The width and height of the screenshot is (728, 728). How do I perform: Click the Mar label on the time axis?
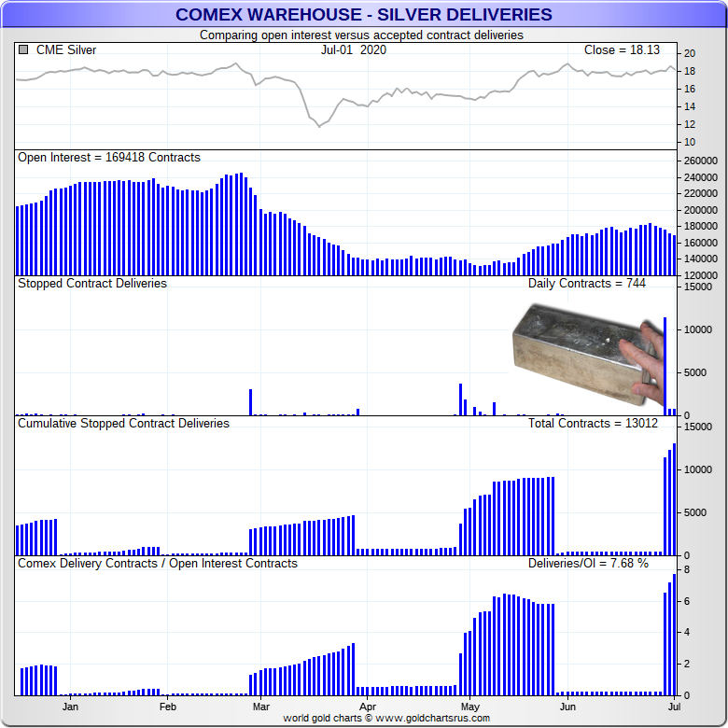tap(261, 707)
